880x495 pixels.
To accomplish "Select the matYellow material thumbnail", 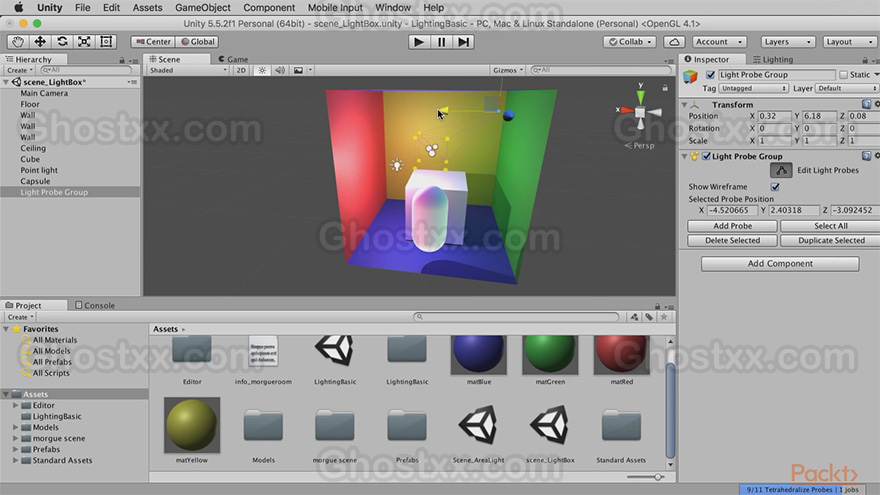I will (x=192, y=425).
